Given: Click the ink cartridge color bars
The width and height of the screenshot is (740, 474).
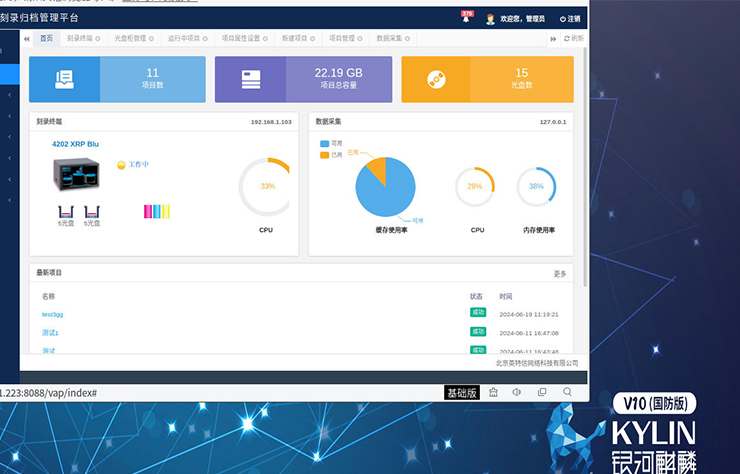Looking at the screenshot, I should (157, 211).
